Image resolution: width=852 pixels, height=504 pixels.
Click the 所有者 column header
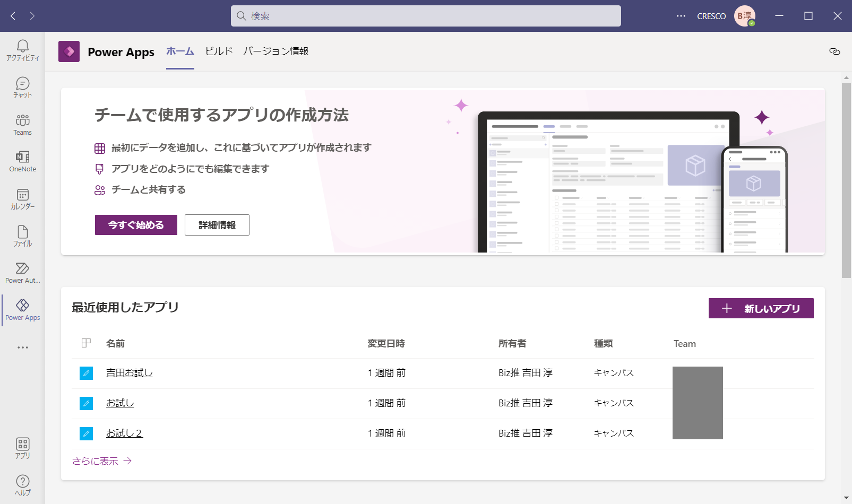point(512,344)
